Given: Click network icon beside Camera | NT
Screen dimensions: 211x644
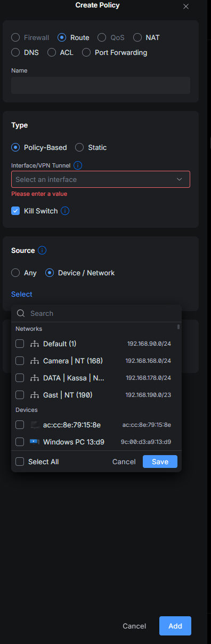Looking at the screenshot, I should point(35,361).
